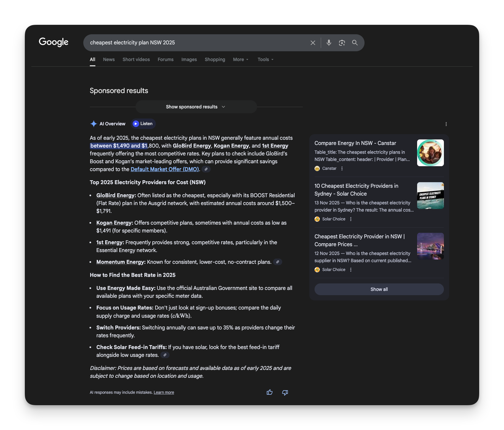Click source link icon after Default Market Offer

(206, 169)
